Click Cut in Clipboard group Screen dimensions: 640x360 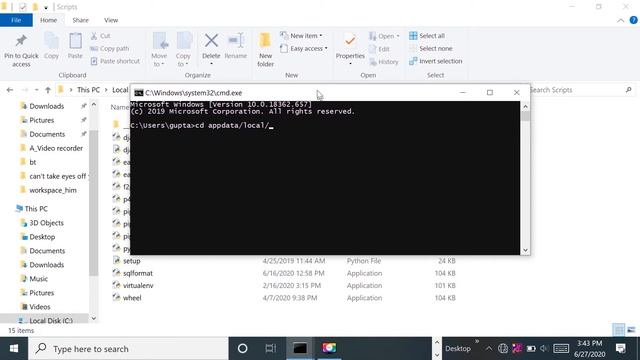(100, 36)
